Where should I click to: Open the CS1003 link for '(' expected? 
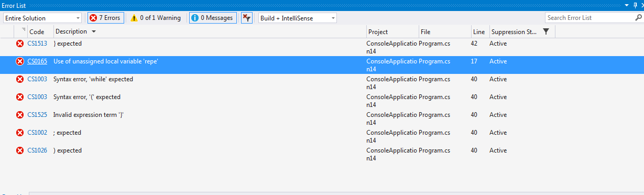click(37, 97)
